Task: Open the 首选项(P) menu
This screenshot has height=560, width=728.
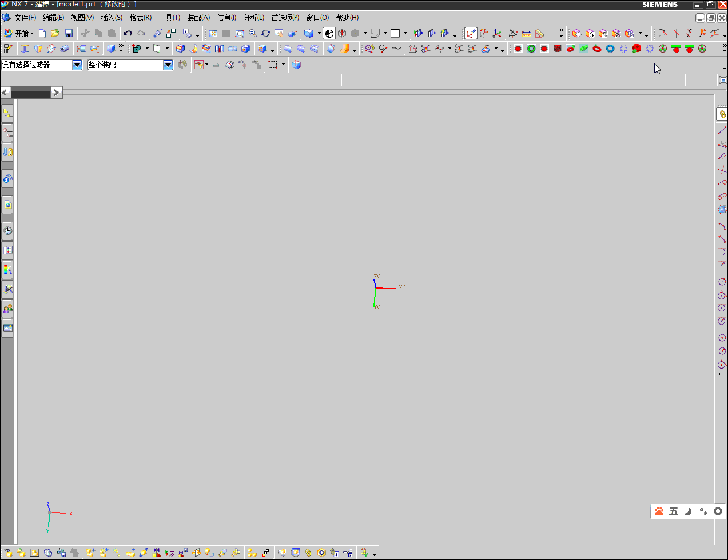Action: pyautogui.click(x=285, y=18)
